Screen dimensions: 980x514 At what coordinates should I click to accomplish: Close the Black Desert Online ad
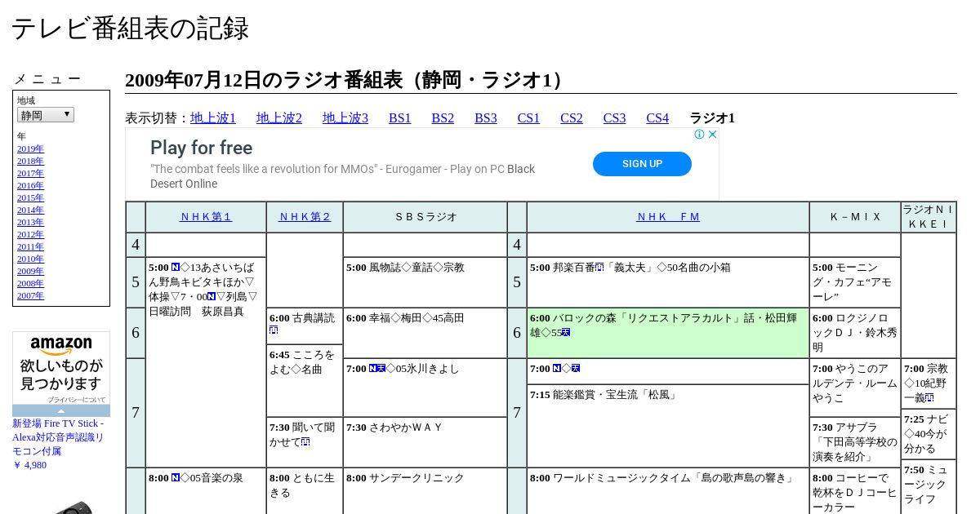pos(712,135)
